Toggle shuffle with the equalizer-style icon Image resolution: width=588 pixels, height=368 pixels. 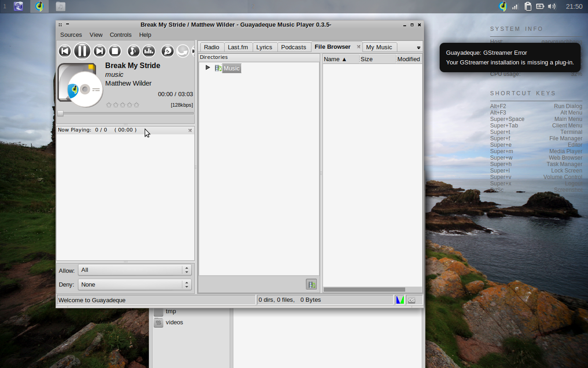tap(149, 51)
